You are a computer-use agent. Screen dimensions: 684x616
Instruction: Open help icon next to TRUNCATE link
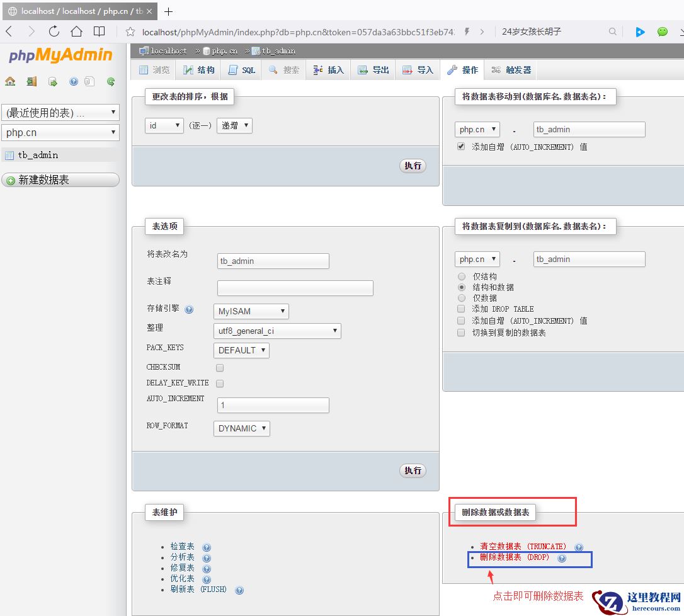tap(579, 547)
